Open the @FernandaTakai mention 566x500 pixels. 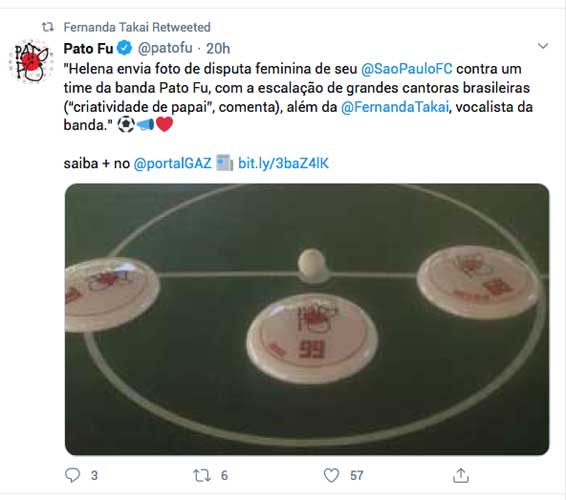395,107
